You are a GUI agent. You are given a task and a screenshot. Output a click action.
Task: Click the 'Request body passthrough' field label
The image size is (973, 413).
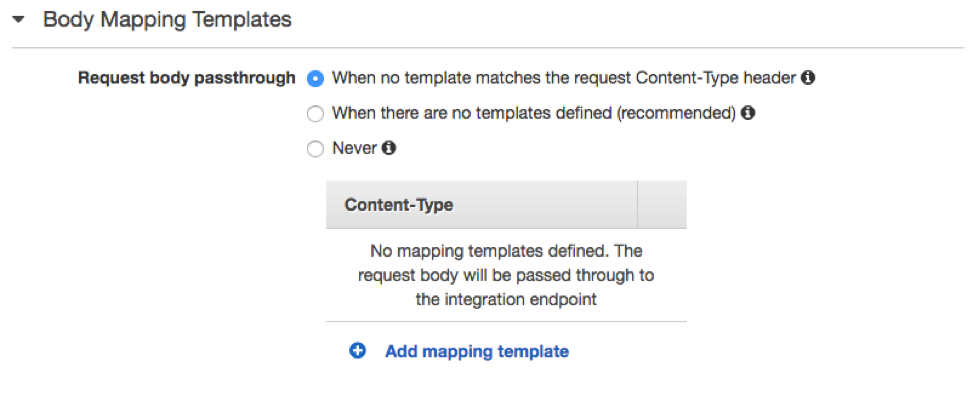click(x=187, y=77)
